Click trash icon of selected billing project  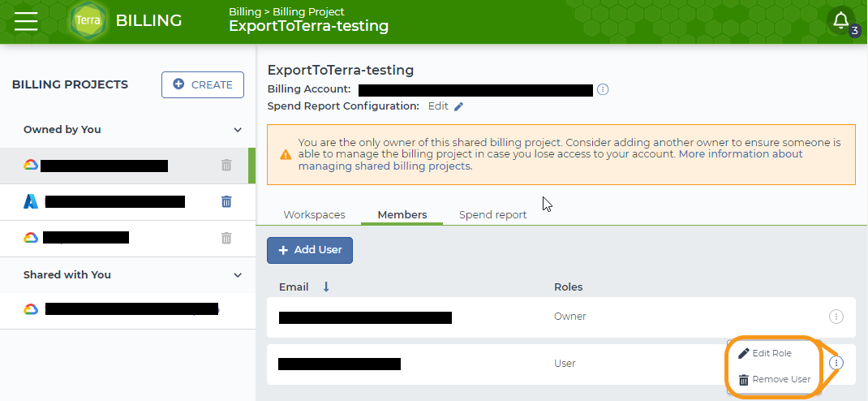coord(226,165)
